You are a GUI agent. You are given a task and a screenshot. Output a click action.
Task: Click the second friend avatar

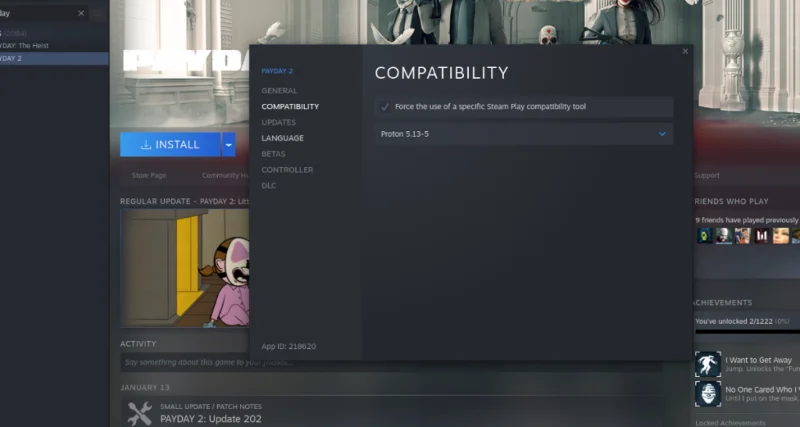click(723, 236)
